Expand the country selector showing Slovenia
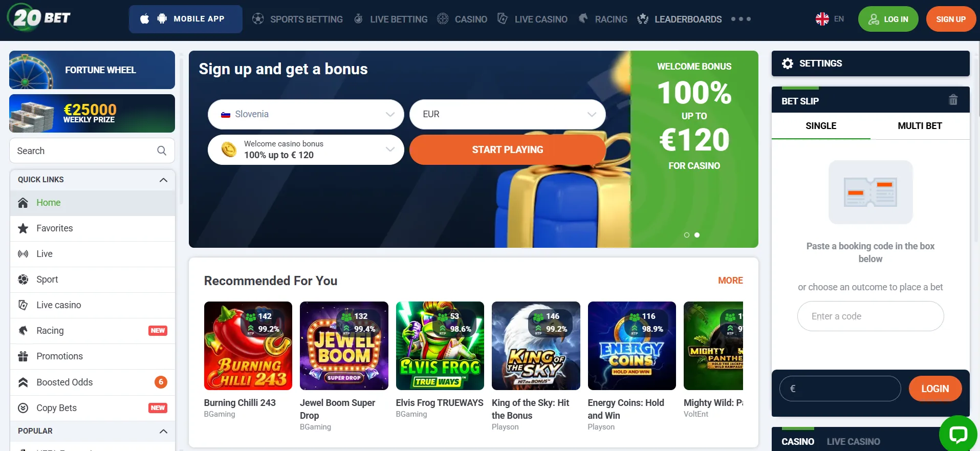Viewport: 980px width, 451px height. (x=305, y=114)
